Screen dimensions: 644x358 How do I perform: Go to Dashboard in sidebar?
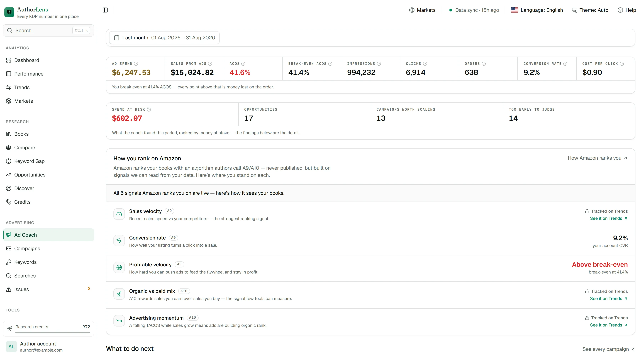48,60
